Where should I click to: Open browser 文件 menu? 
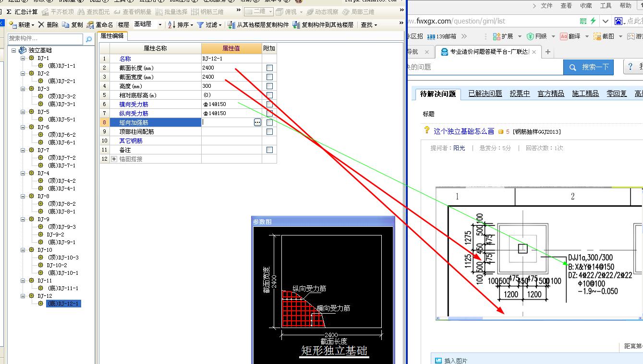[x=546, y=6]
